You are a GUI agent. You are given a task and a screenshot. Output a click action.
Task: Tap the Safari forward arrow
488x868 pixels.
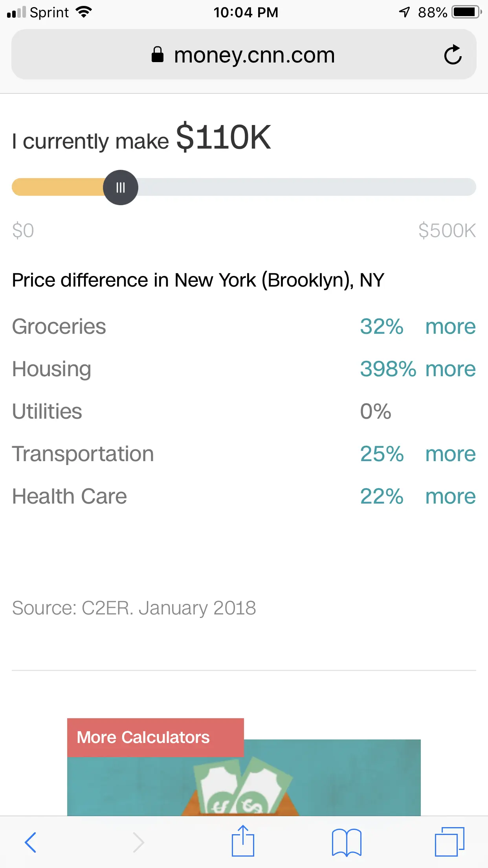(138, 842)
